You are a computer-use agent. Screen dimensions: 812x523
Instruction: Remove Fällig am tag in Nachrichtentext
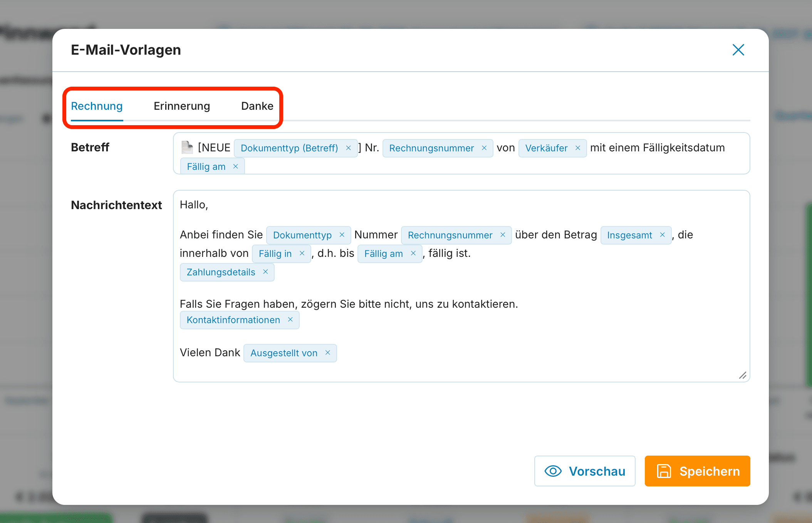coord(413,253)
